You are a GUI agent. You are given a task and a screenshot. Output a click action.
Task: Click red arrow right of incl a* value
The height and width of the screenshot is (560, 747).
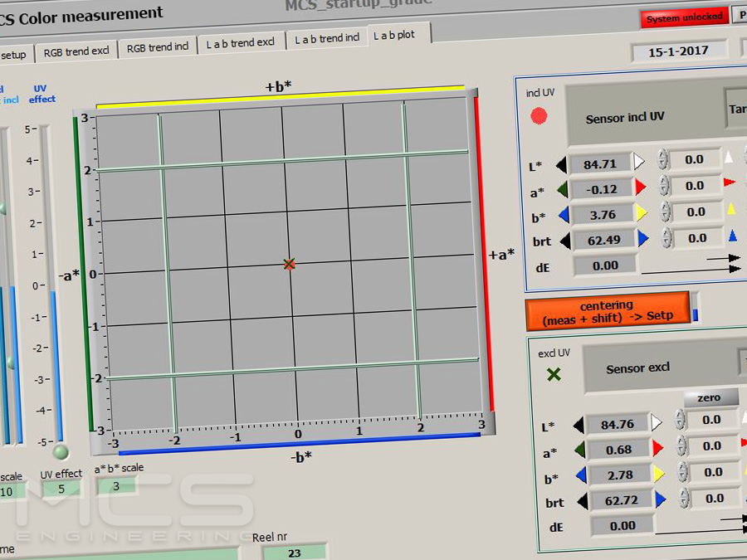pos(640,188)
